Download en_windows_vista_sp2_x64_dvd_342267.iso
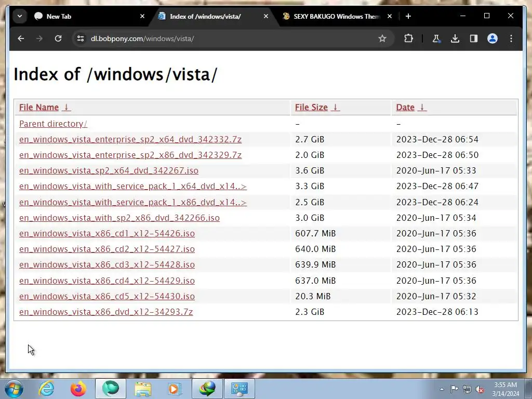This screenshot has width=532, height=399. (109, 170)
